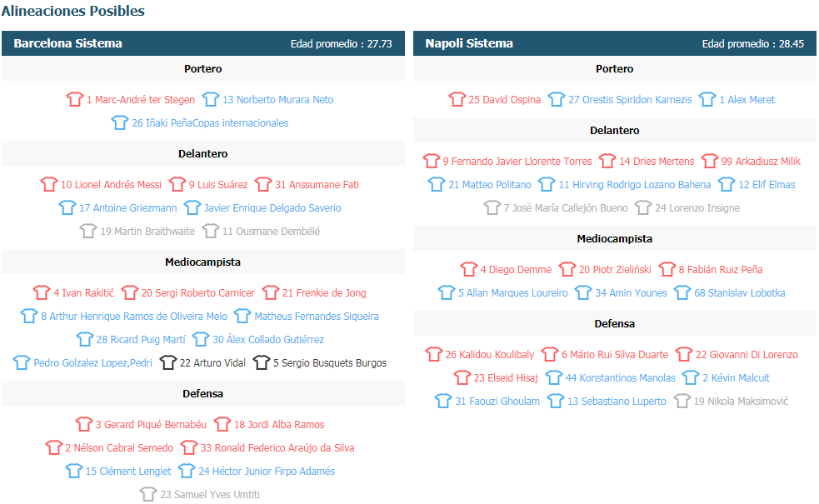Screen dimensions: 819x504
Task: Click the gray jersey icon beside Ousmane Dembélé
Action: (x=211, y=231)
